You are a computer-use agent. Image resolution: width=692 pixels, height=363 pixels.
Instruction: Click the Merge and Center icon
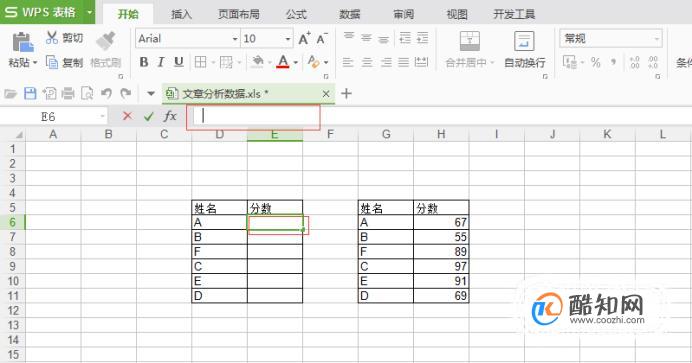(470, 41)
